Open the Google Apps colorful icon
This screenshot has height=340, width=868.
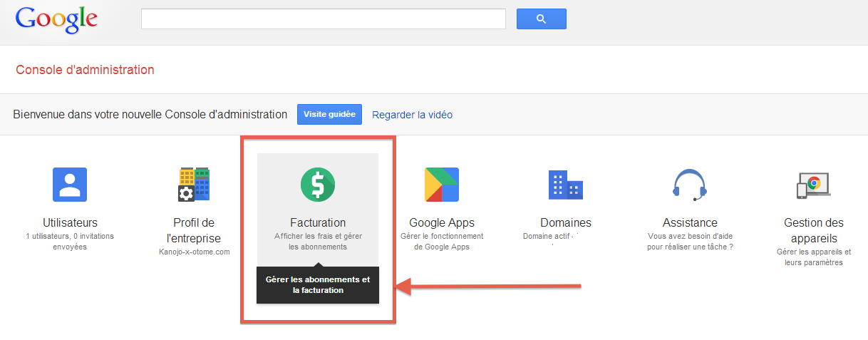442,185
